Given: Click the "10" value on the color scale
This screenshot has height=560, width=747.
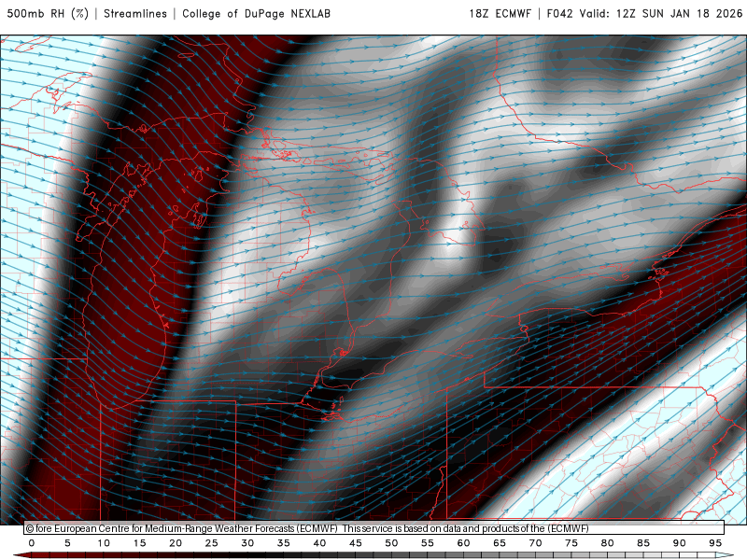Looking at the screenshot, I should [x=104, y=543].
